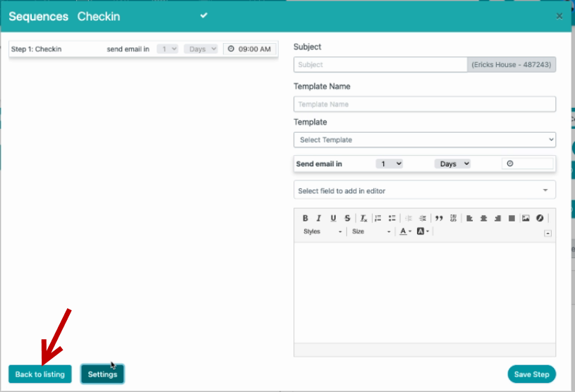Click the (Ericks House - 487243) suffix
Image resolution: width=575 pixels, height=392 pixels.
click(512, 64)
